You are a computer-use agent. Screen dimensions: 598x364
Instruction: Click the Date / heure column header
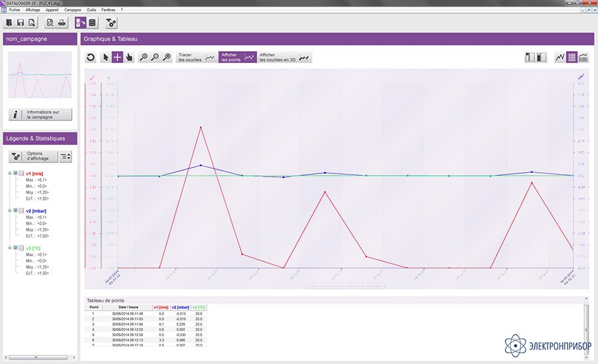click(128, 308)
